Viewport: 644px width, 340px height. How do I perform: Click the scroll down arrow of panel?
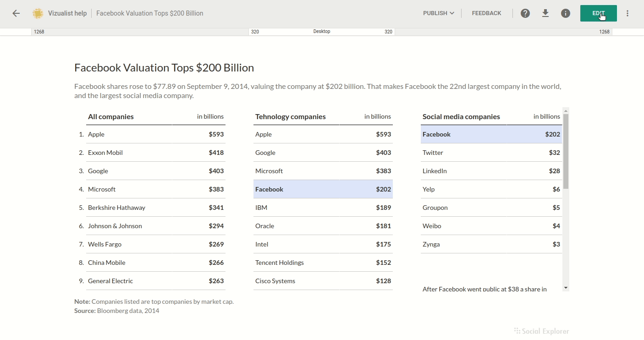coord(566,288)
